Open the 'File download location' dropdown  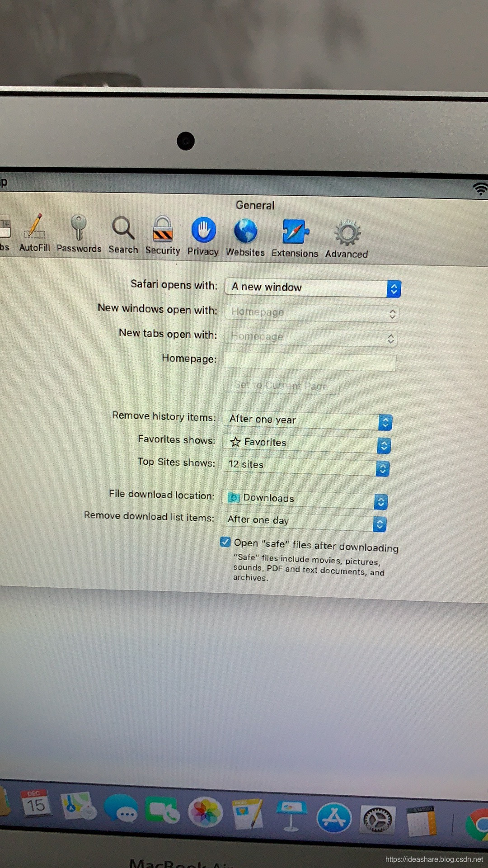305,500
